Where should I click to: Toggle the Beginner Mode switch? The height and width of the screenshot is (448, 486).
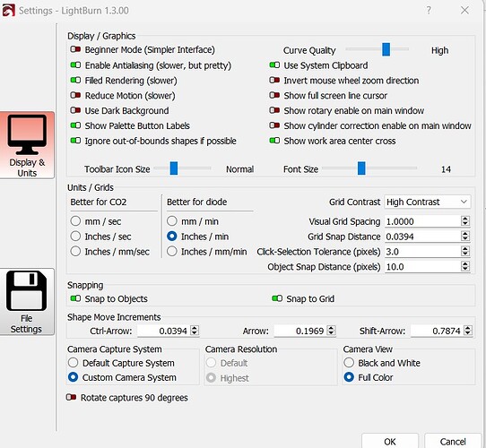pos(75,49)
